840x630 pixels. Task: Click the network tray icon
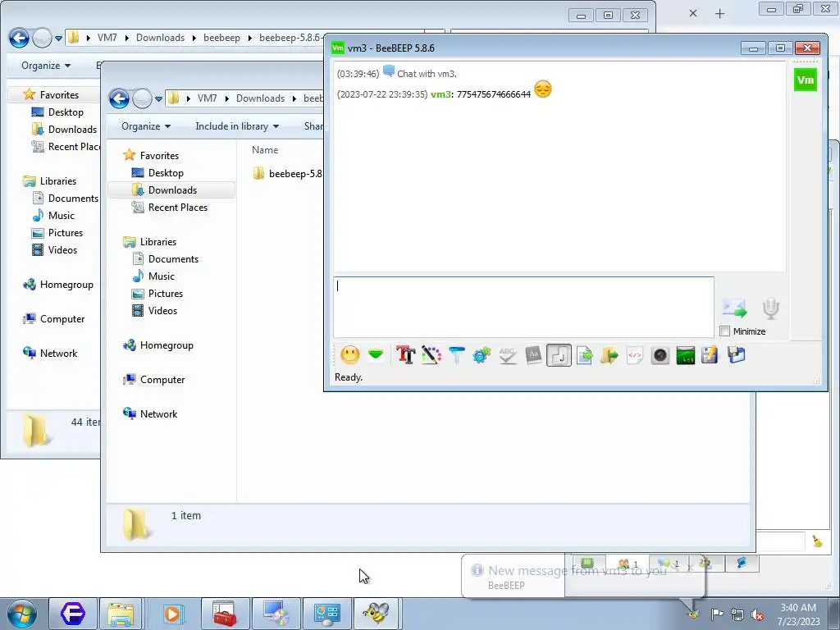[737, 615]
